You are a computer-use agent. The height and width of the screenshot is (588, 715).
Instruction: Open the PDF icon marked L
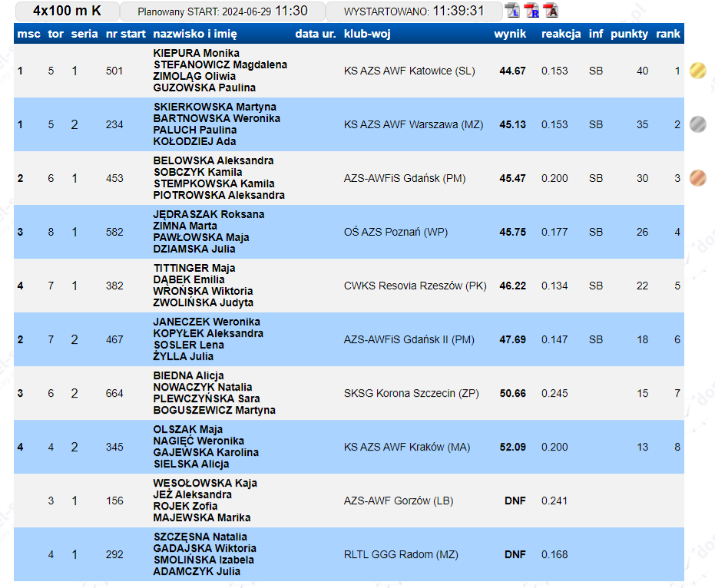512,11
